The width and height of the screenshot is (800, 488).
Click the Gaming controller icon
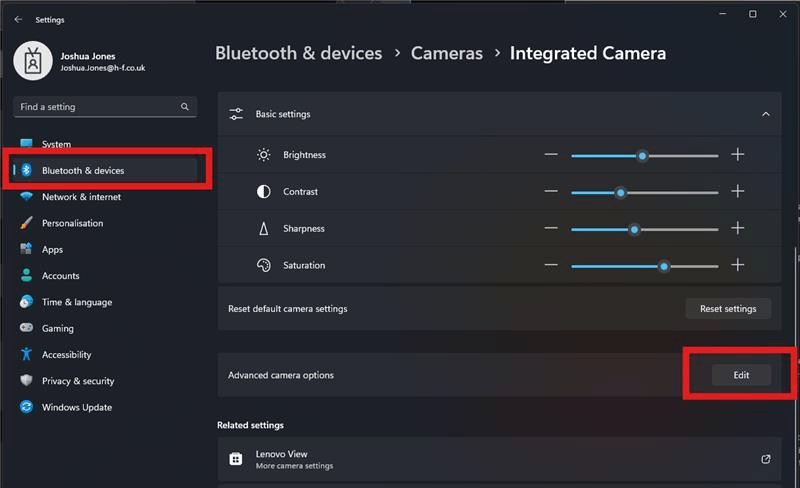pyautogui.click(x=26, y=328)
